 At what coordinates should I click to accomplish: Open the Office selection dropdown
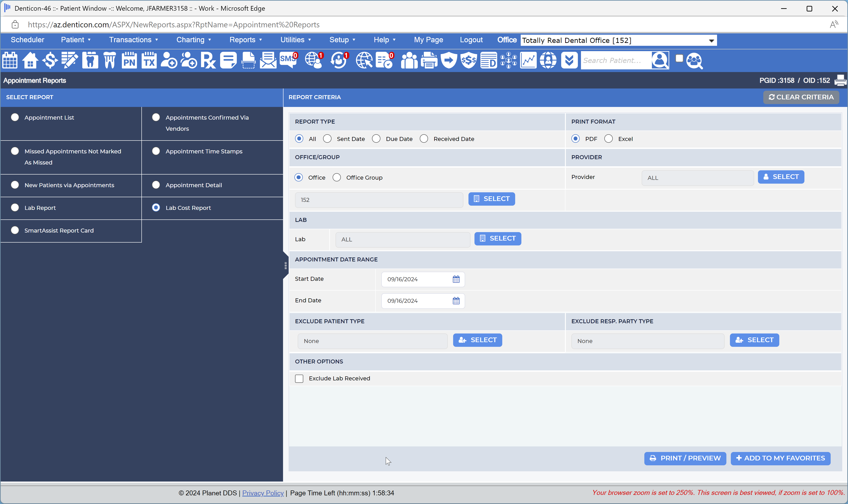click(618, 40)
